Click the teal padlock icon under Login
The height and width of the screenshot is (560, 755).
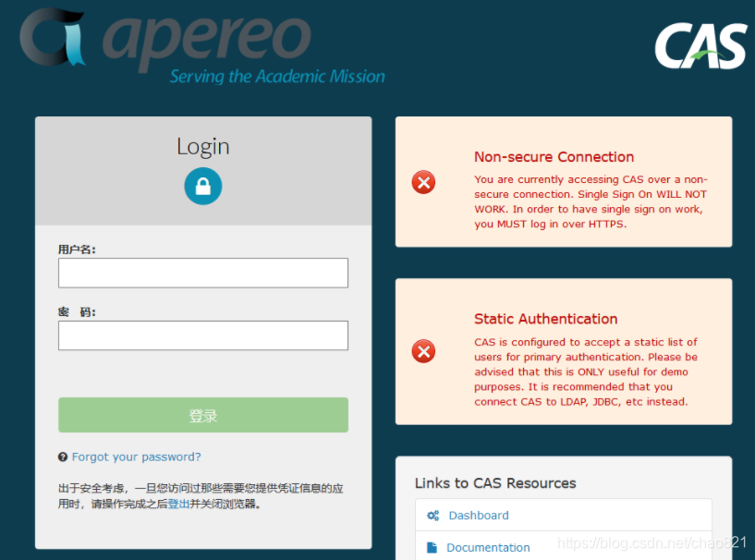pos(203,187)
